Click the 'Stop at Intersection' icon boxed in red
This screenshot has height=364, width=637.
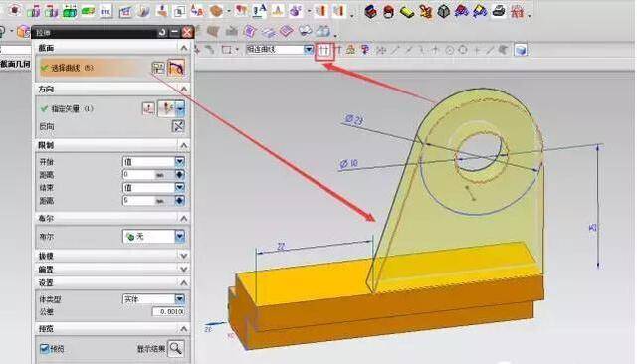(324, 51)
